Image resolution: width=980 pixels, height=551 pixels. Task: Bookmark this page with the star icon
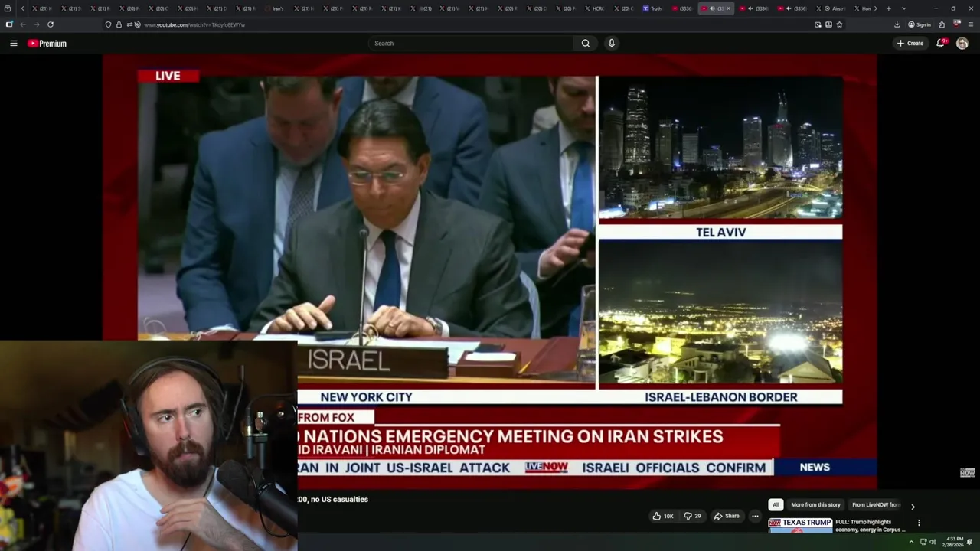[x=839, y=24]
